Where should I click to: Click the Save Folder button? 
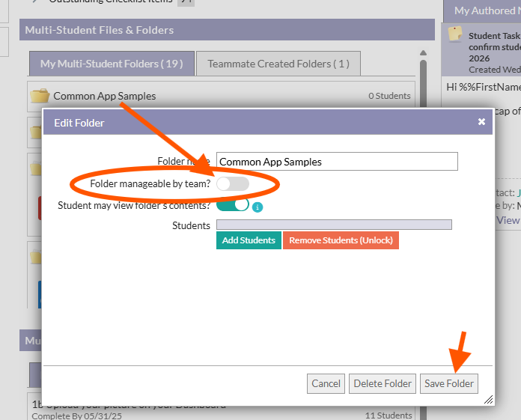pos(449,384)
